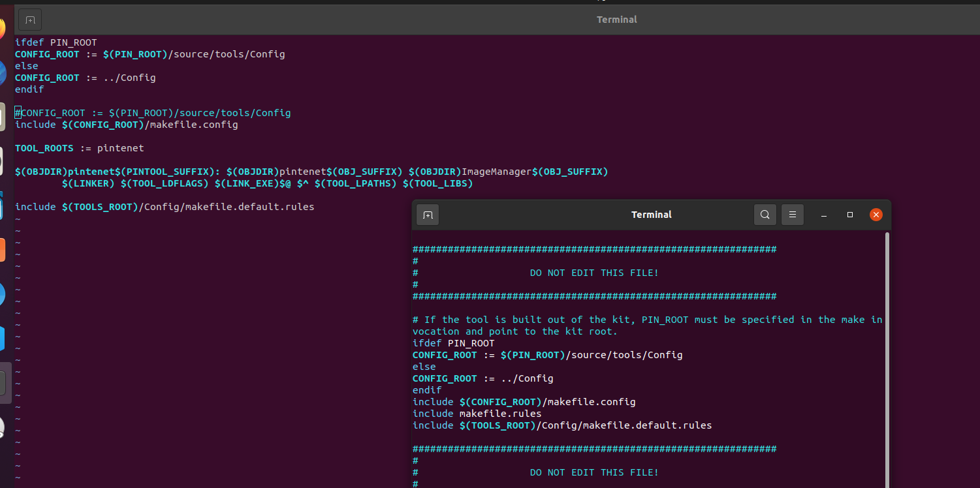Click the '# If the tool is built out of the kit' comment
Image resolution: width=980 pixels, height=488 pixels.
647,326
